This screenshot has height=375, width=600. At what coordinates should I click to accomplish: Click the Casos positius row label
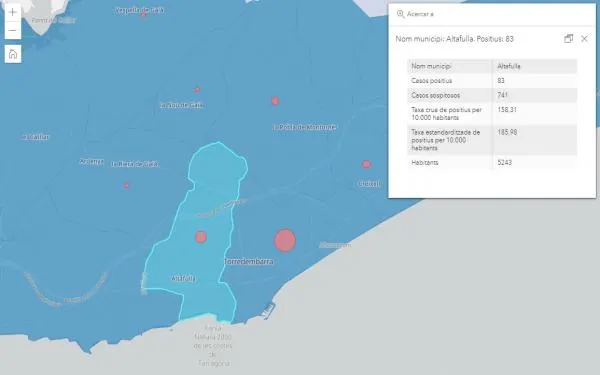click(432, 81)
